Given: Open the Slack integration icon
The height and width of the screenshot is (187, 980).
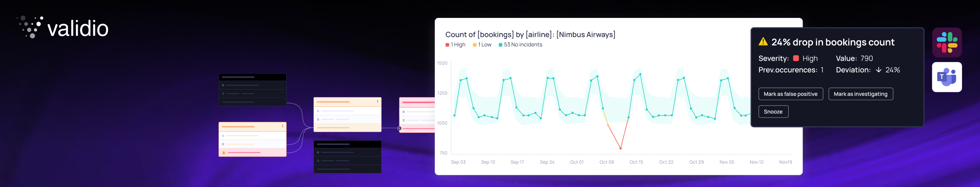Looking at the screenshot, I should (x=947, y=42).
